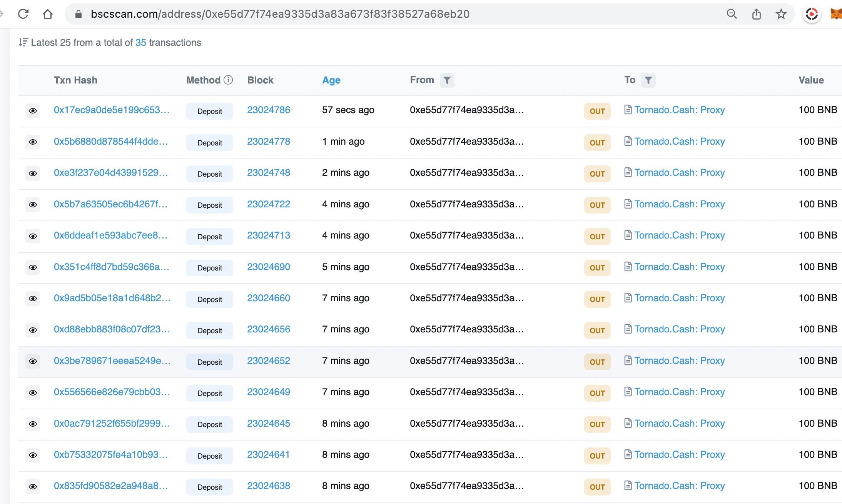842x504 pixels.
Task: Open the 35 total transactions link
Action: point(141,42)
